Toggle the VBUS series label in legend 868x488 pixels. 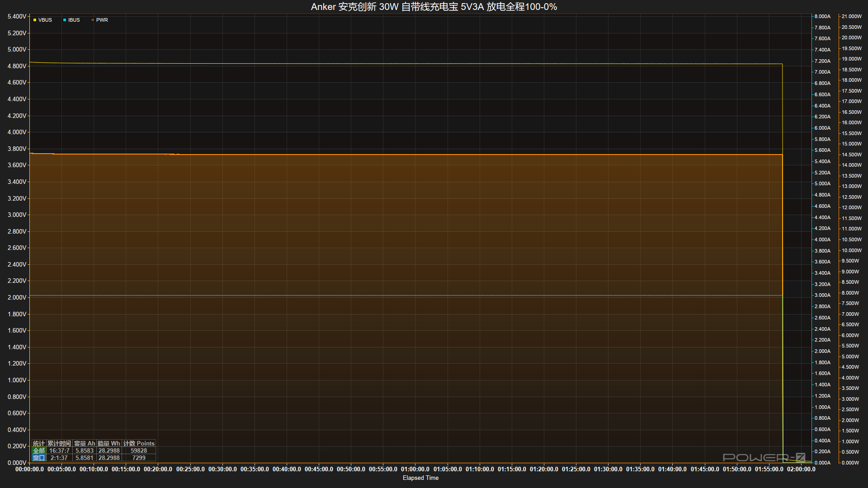pos(45,20)
